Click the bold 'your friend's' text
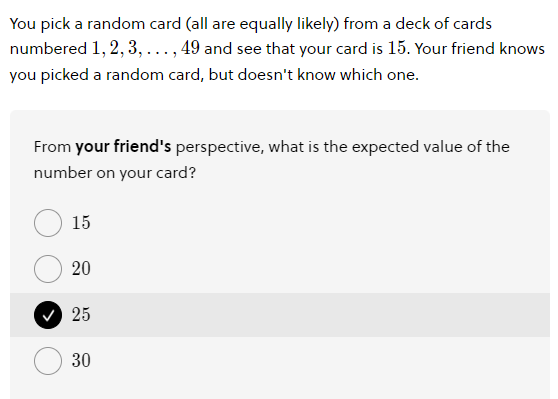The width and height of the screenshot is (558, 399). (123, 147)
